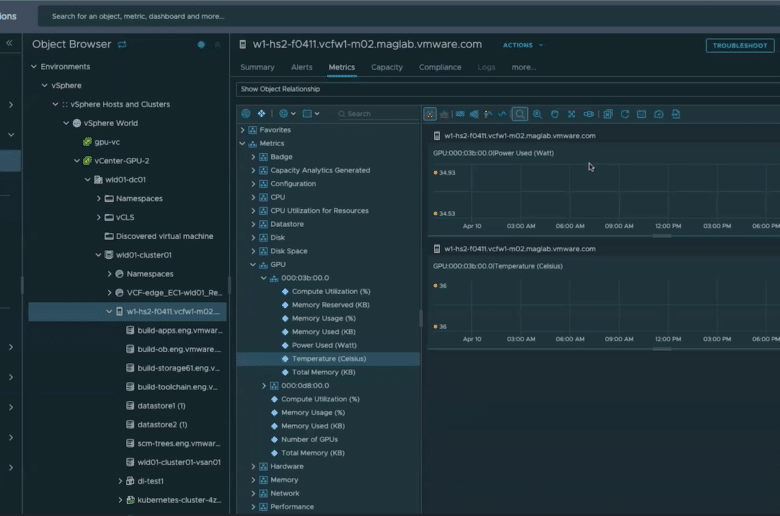Expand the Favorites metric group
This screenshot has height=516, width=780.
[243, 130]
